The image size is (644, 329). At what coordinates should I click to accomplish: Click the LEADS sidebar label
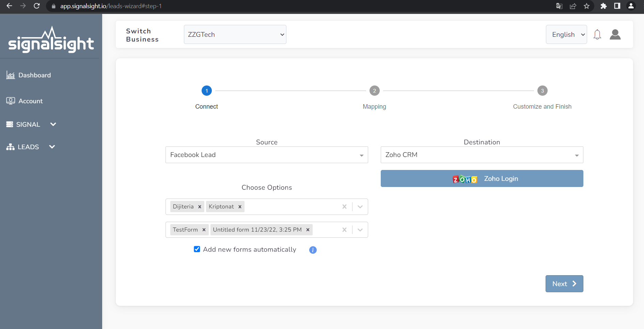(28, 147)
